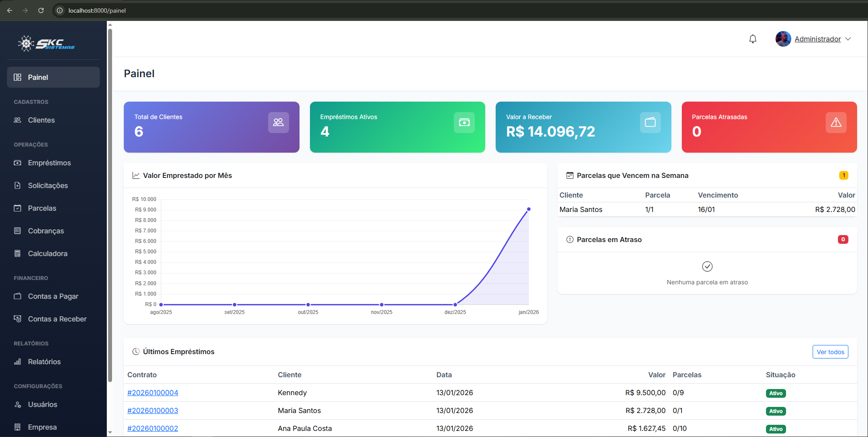Go back using the browser back arrow
This screenshot has width=868, height=437.
(x=10, y=10)
